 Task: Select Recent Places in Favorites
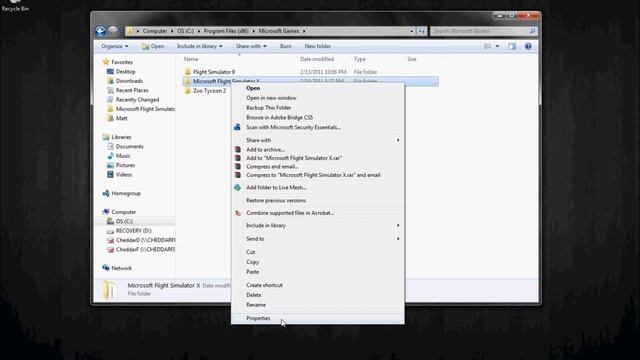132,90
